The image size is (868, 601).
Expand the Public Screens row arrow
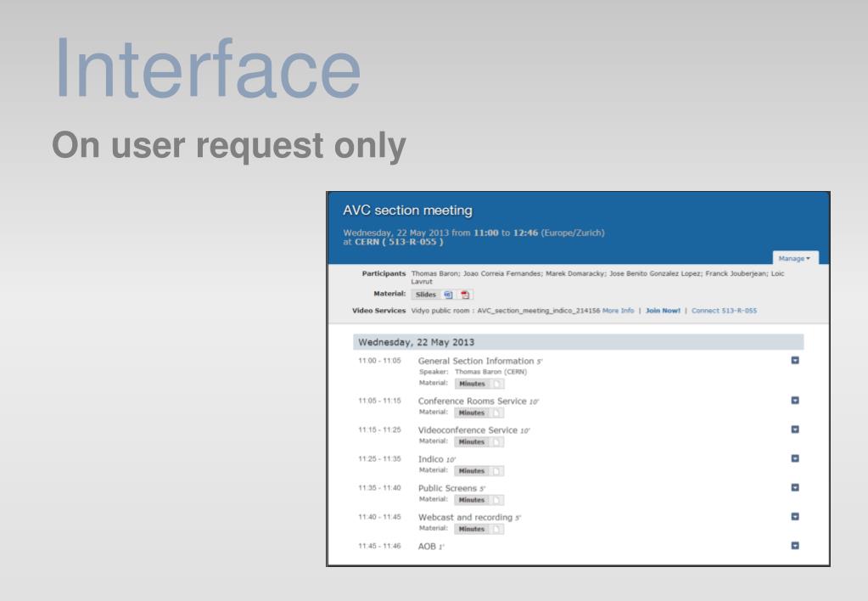pyautogui.click(x=795, y=487)
